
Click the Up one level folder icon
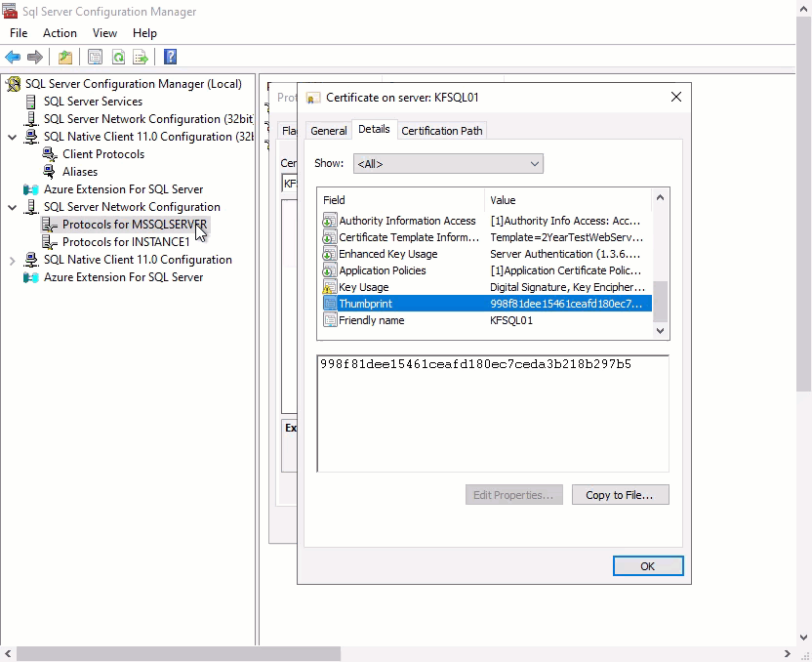(65, 57)
